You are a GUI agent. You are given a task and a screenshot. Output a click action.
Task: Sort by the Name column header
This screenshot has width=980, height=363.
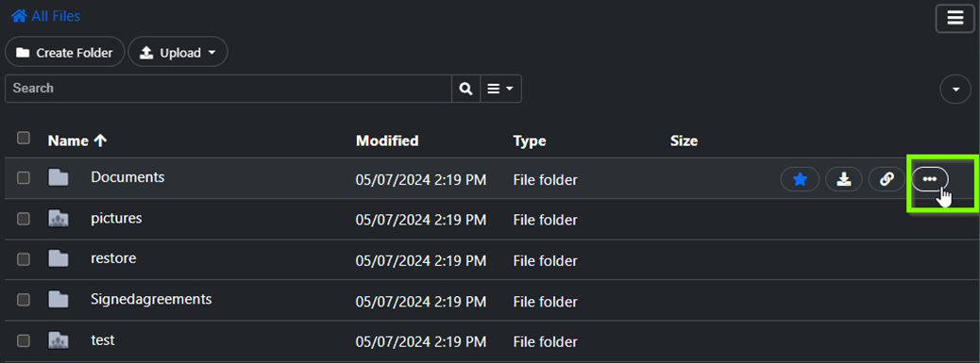coord(77,141)
